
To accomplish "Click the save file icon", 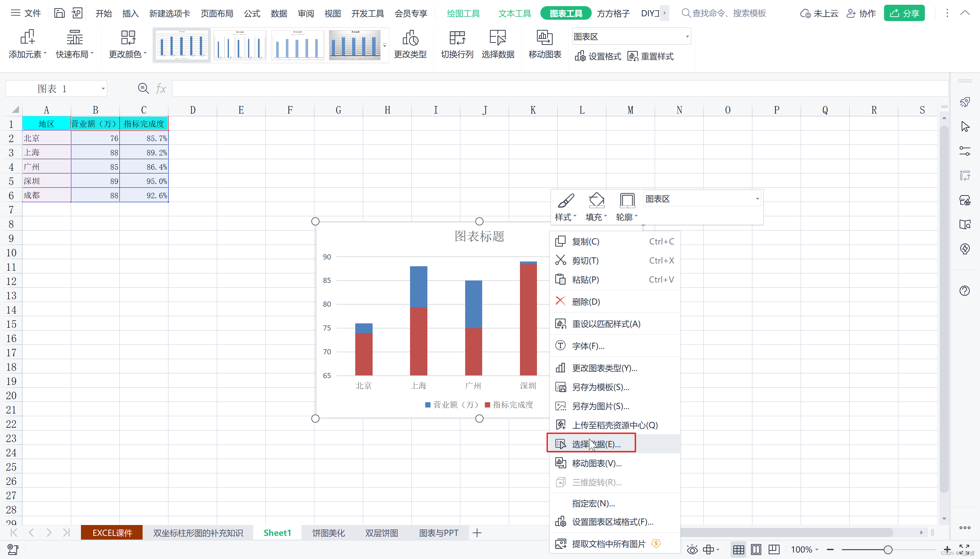I will (x=59, y=14).
